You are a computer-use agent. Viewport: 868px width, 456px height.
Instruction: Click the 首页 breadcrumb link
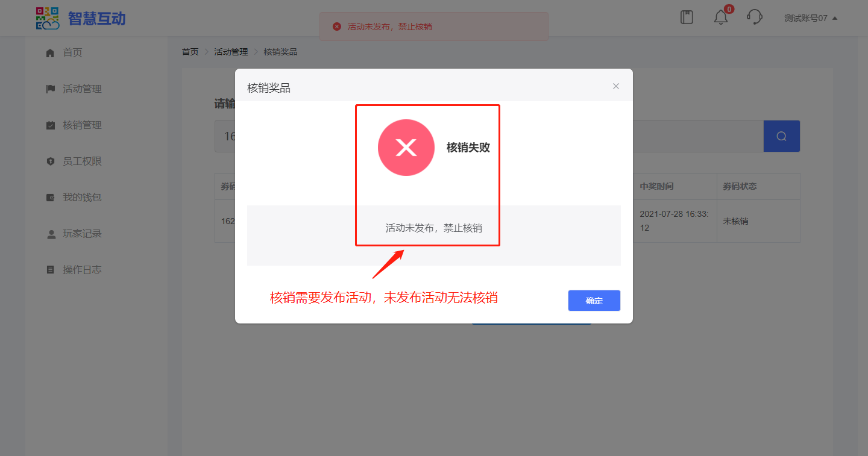point(190,52)
